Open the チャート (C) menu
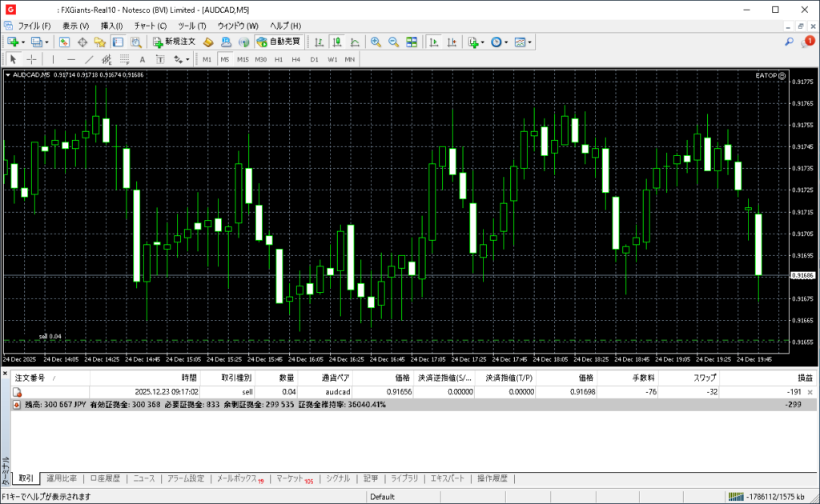The height and width of the screenshot is (504, 820). (x=150, y=26)
